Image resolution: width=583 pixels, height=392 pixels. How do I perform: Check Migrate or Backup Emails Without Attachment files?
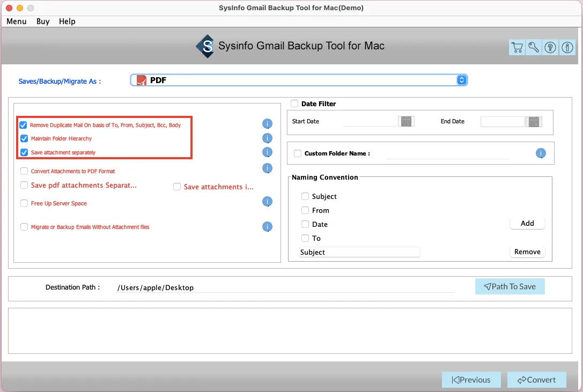[x=24, y=227]
